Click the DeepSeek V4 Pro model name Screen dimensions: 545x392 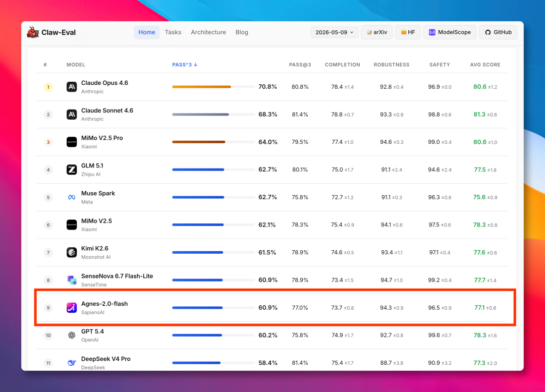click(x=105, y=359)
